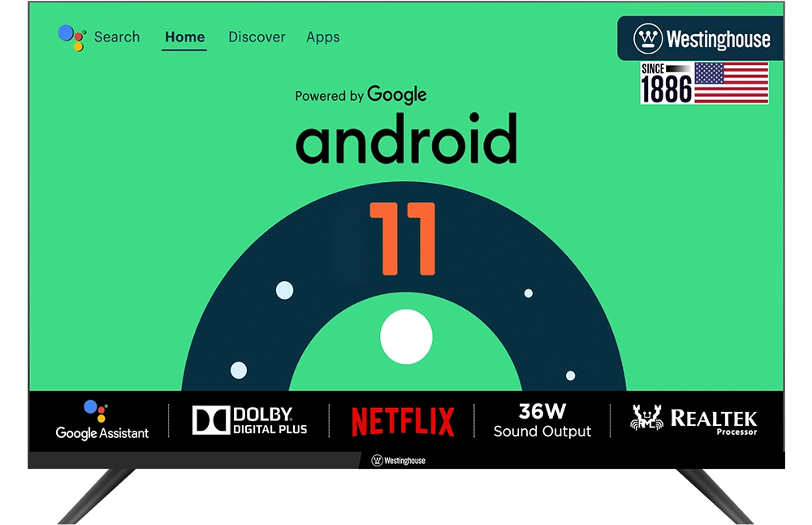This screenshot has width=812, height=525.
Task: Select the Home tab
Action: point(184,37)
